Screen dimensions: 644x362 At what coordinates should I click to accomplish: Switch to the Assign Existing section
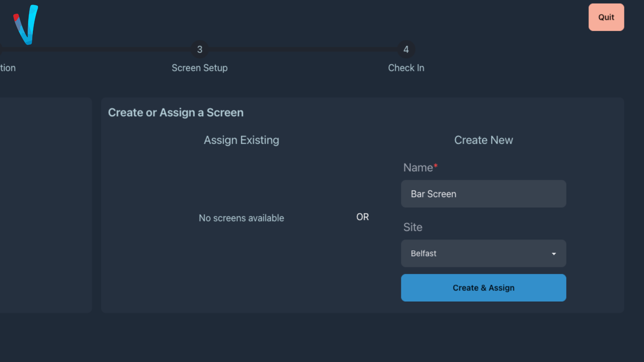pyautogui.click(x=241, y=140)
